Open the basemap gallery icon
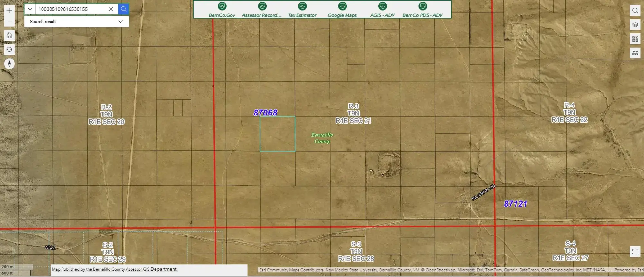Screen dimensions: 644x277 pyautogui.click(x=635, y=39)
